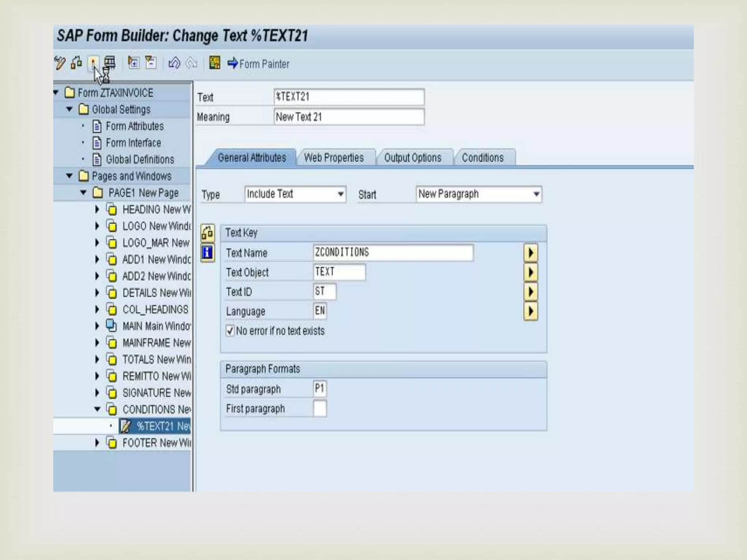
Task: Switch to the Conditions tab
Action: (x=482, y=158)
